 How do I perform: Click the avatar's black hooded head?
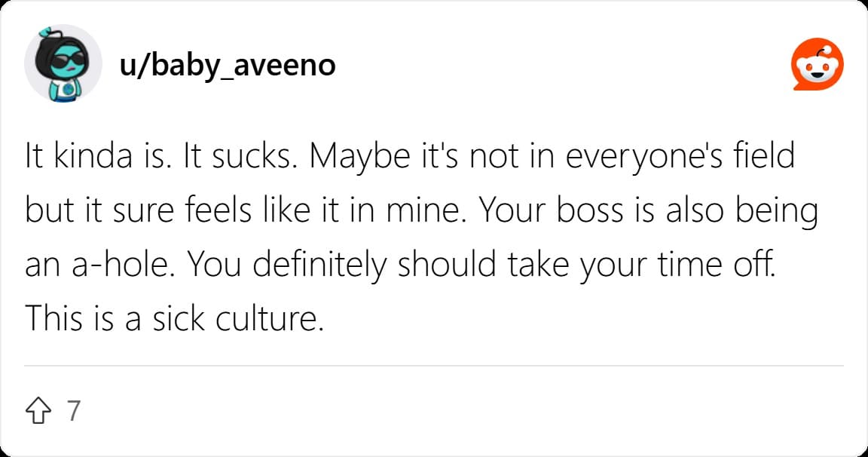click(61, 58)
